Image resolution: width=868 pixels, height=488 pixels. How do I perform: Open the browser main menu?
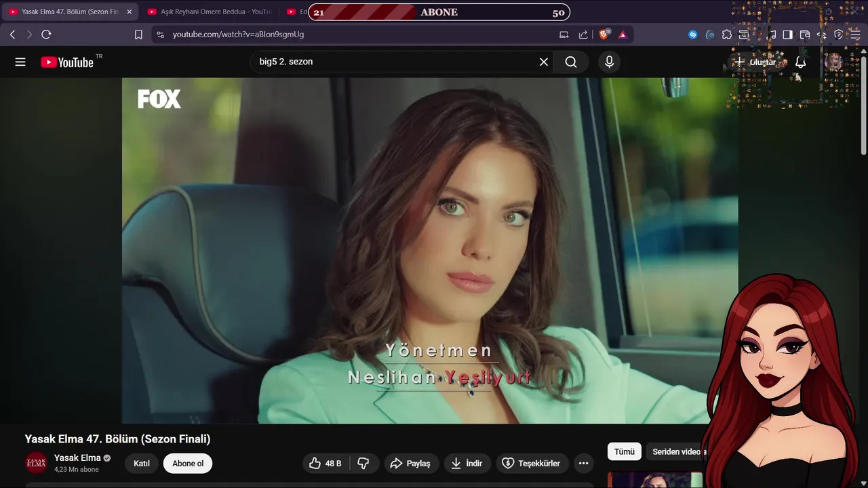point(855,35)
